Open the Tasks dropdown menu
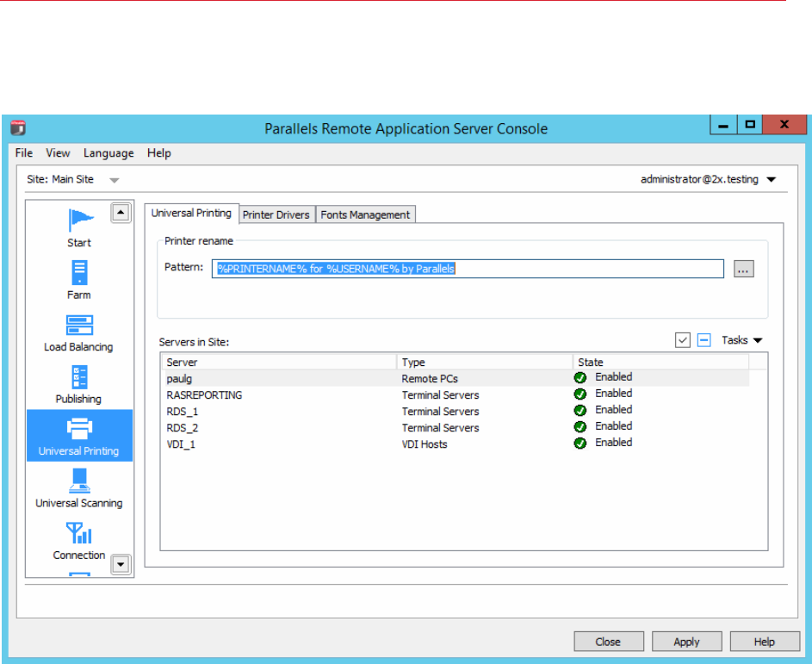This screenshot has width=812, height=664. pyautogui.click(x=742, y=340)
